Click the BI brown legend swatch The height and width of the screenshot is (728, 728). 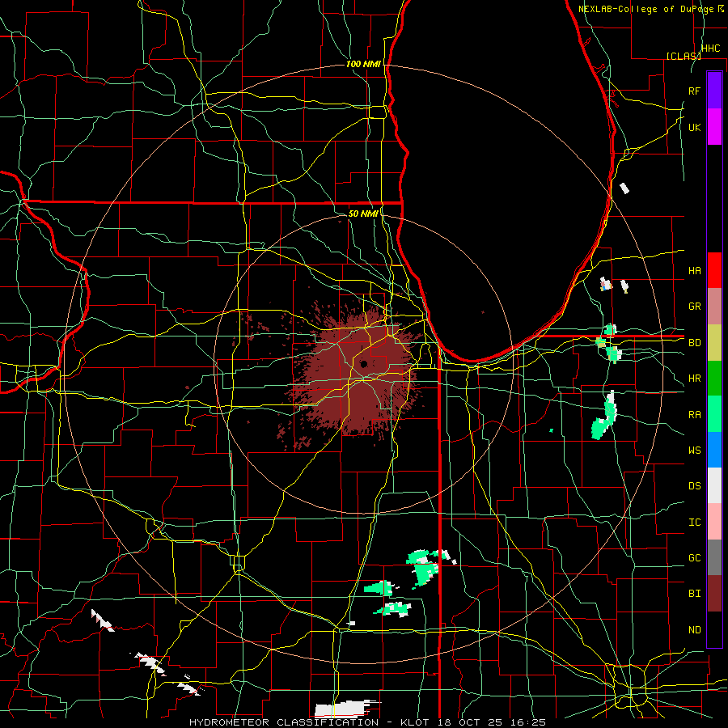click(x=714, y=594)
